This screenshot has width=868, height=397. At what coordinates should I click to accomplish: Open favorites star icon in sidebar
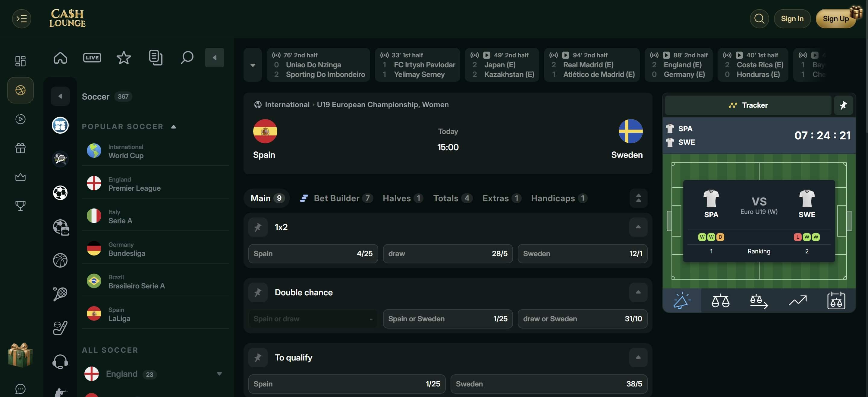pos(124,58)
